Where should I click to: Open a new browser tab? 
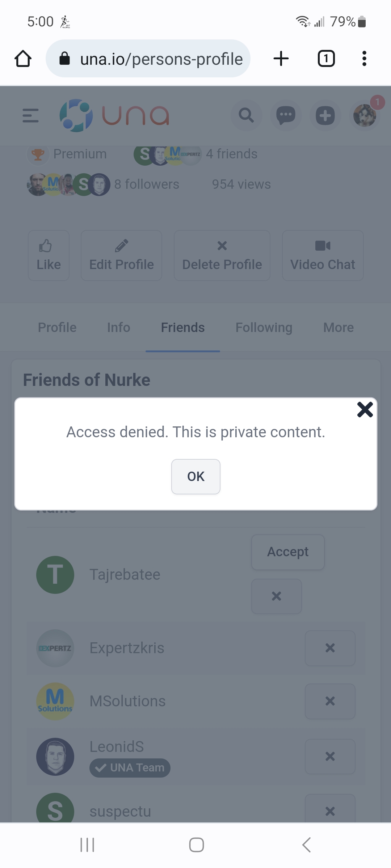click(281, 59)
